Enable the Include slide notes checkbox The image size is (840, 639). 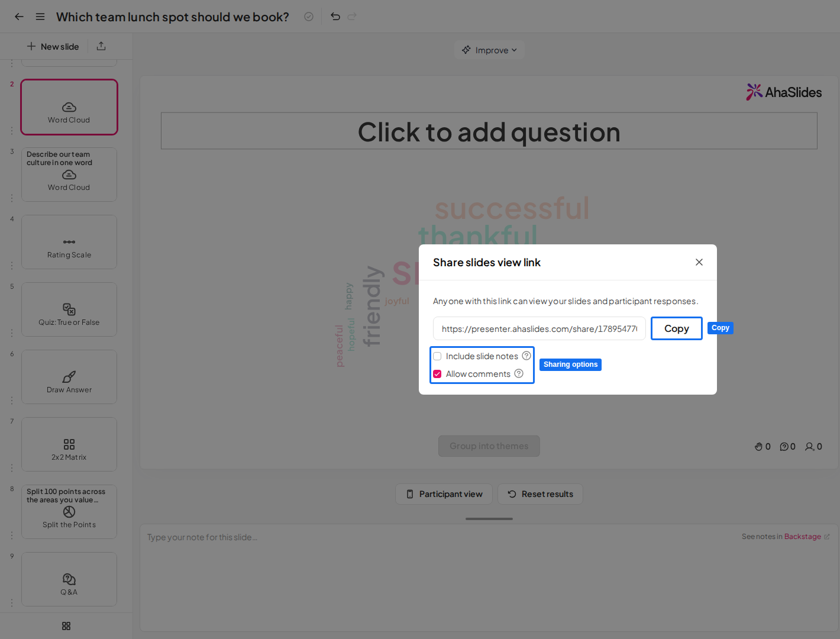pos(437,356)
